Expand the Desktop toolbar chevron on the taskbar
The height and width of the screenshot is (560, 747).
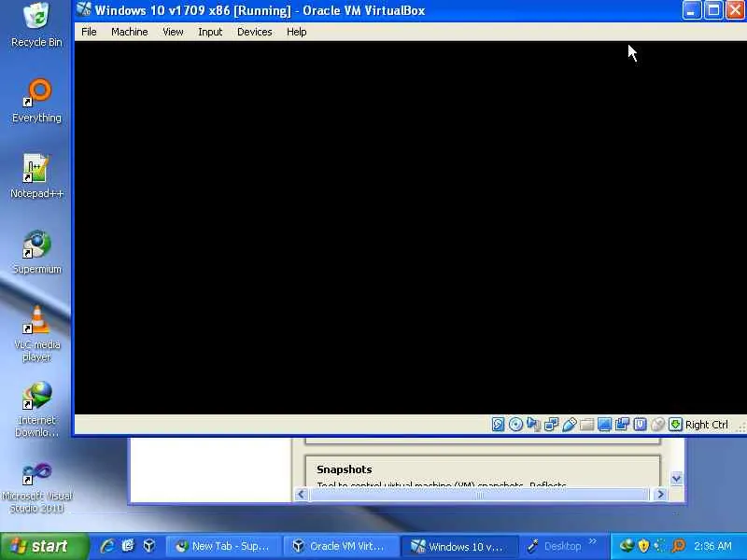coord(593,541)
